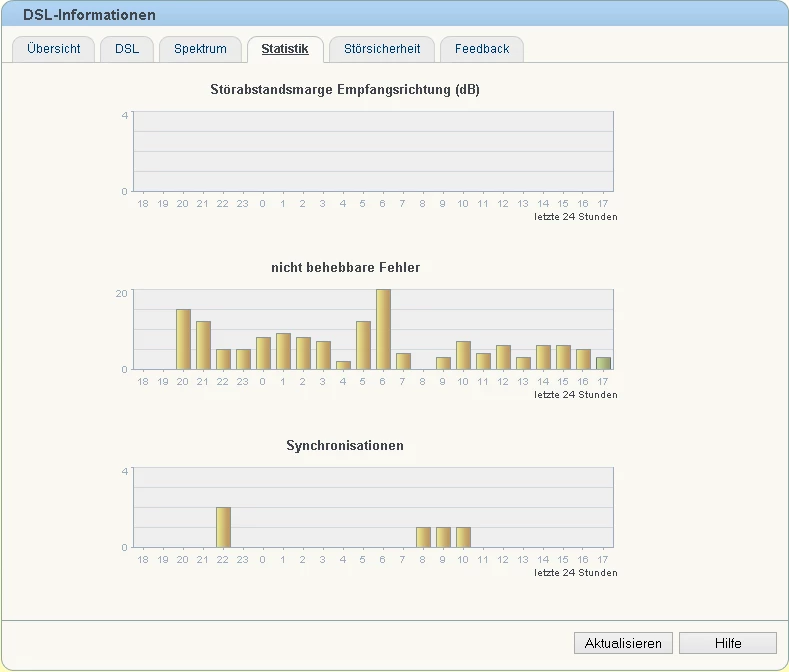Click green hour 17 bar in Fehler chart
The image size is (789, 672).
click(603, 363)
